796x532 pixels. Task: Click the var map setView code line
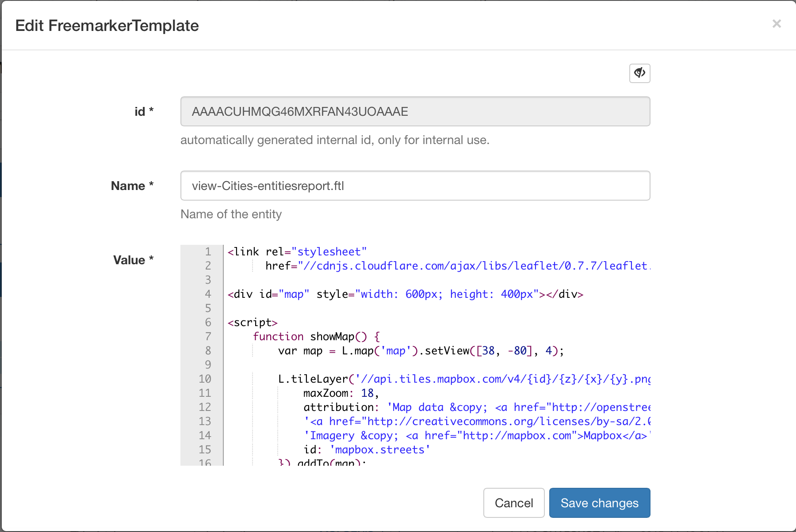421,351
